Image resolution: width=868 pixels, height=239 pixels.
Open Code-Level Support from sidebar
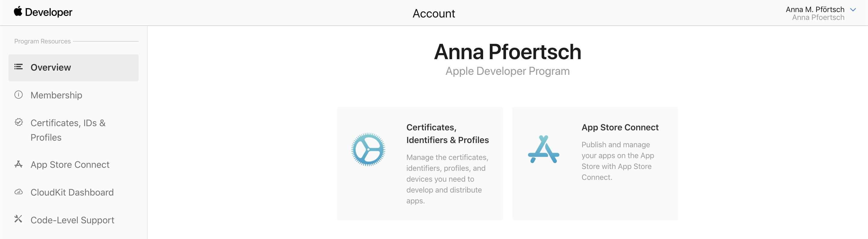pyautogui.click(x=72, y=220)
